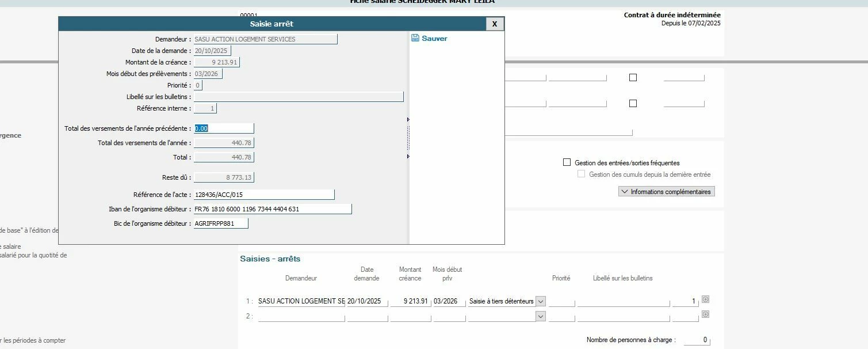Click Nombre de personnes à charge field

click(x=697, y=340)
